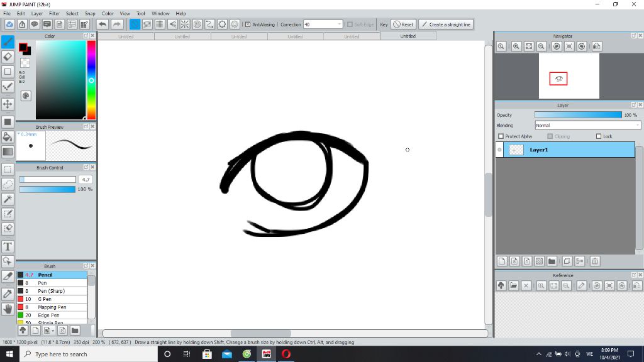Screen dimensions: 644x362
Task: Enable Clipping checkbox
Action: 550,136
